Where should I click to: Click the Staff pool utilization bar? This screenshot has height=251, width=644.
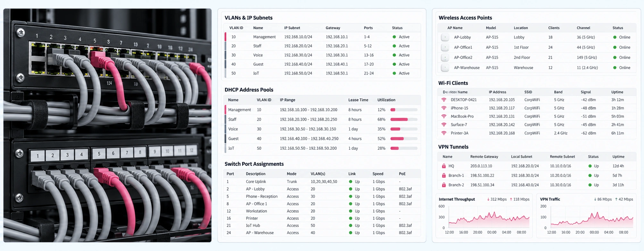click(x=404, y=119)
